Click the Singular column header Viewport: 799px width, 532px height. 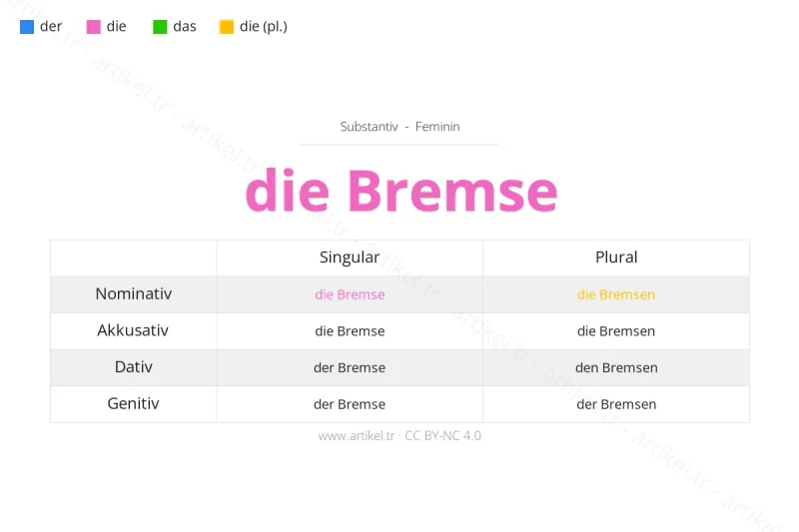[x=350, y=258]
